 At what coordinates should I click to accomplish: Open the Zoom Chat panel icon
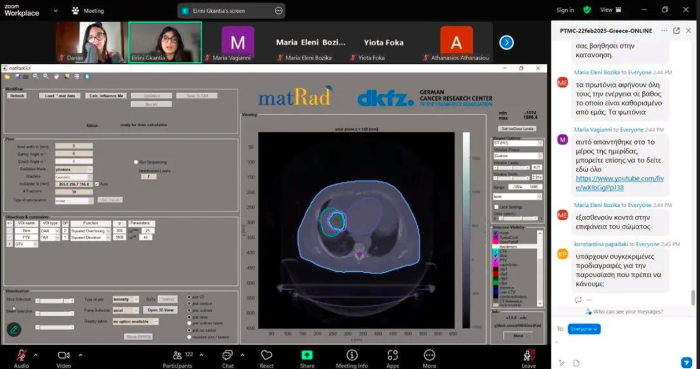point(228,355)
